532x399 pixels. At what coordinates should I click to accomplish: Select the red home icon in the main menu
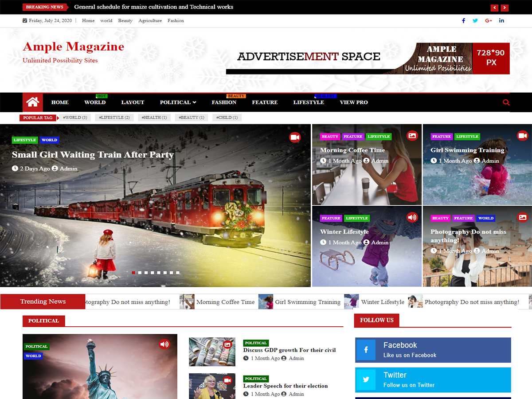coord(32,102)
